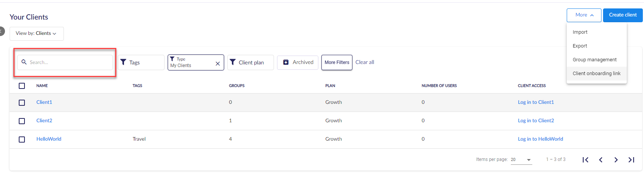Check the HelloWorld row checkbox
The image size is (644, 174).
point(22,140)
